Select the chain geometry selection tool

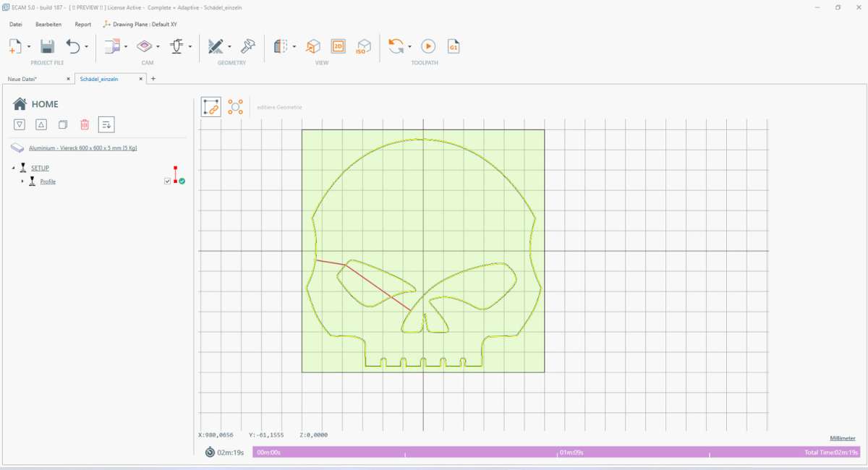210,107
